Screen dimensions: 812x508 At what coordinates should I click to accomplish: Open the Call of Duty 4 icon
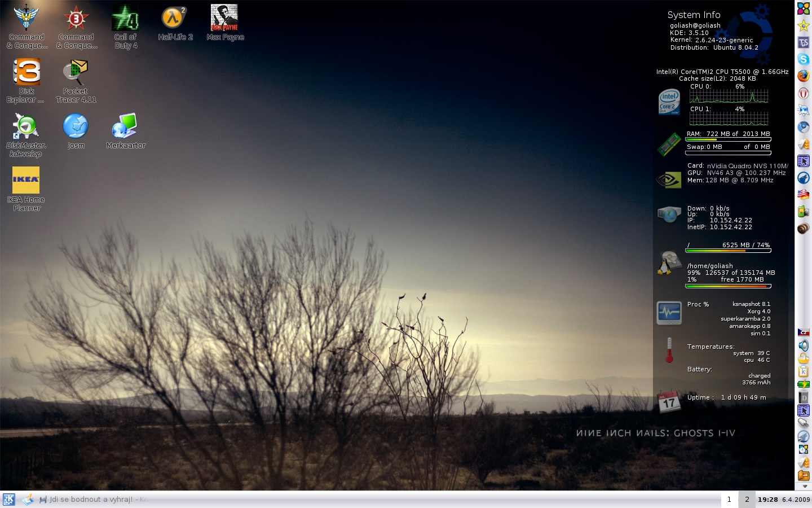pyautogui.click(x=125, y=19)
